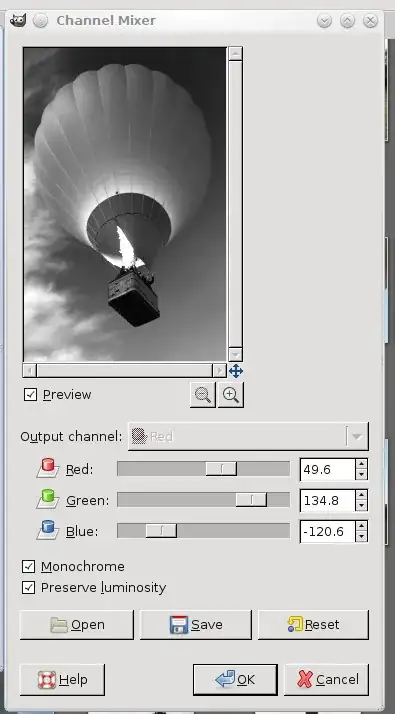Open the Output channel dropdown

pos(248,436)
